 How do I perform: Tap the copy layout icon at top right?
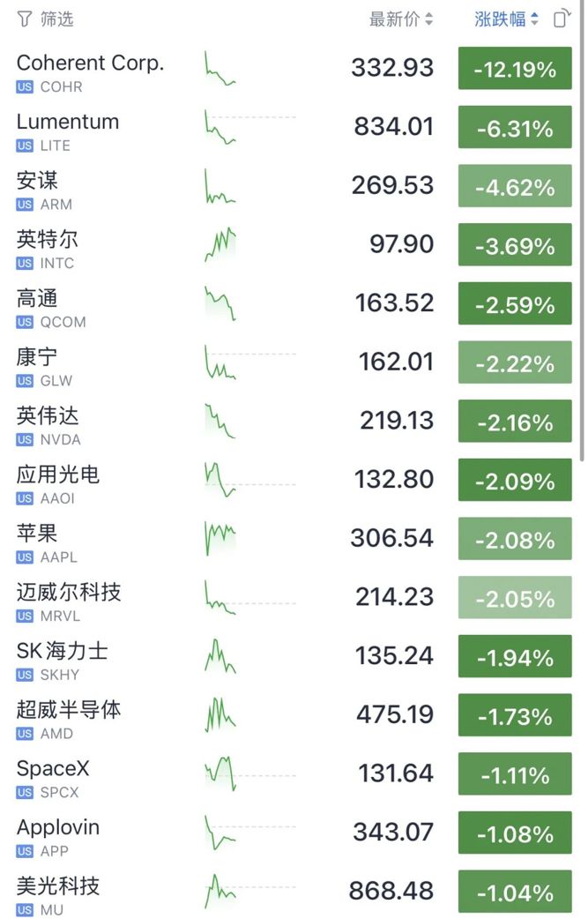pos(562,19)
